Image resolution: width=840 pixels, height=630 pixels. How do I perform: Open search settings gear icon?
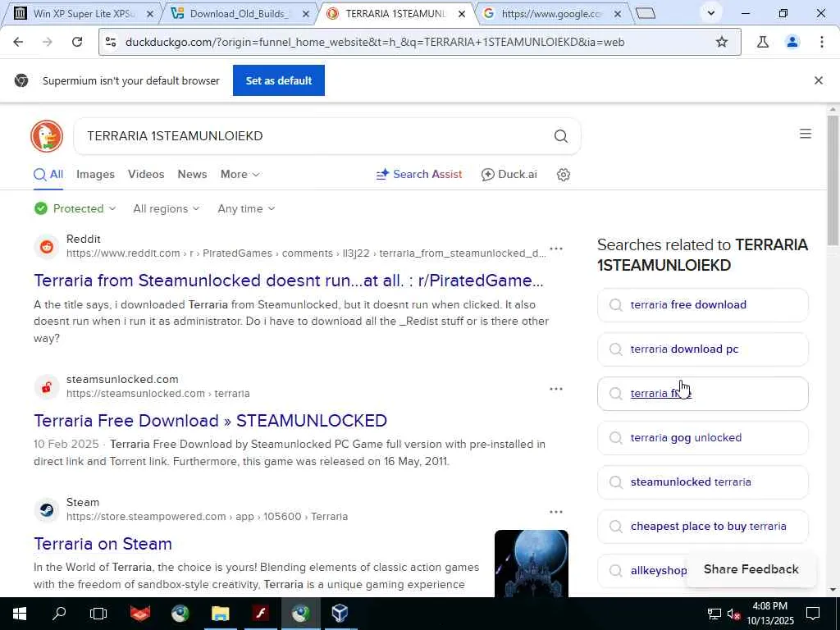click(563, 175)
